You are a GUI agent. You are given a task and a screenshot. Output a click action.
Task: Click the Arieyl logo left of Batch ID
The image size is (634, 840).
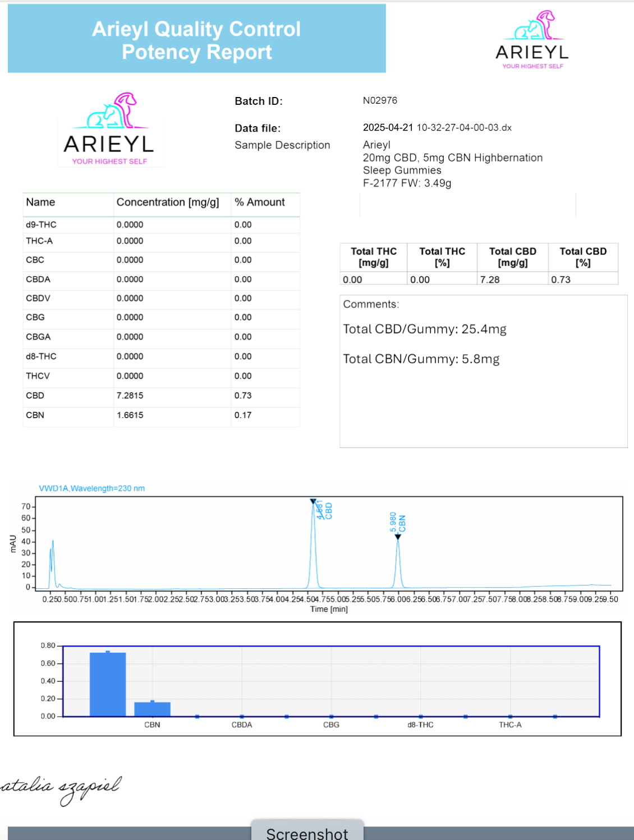(111, 130)
